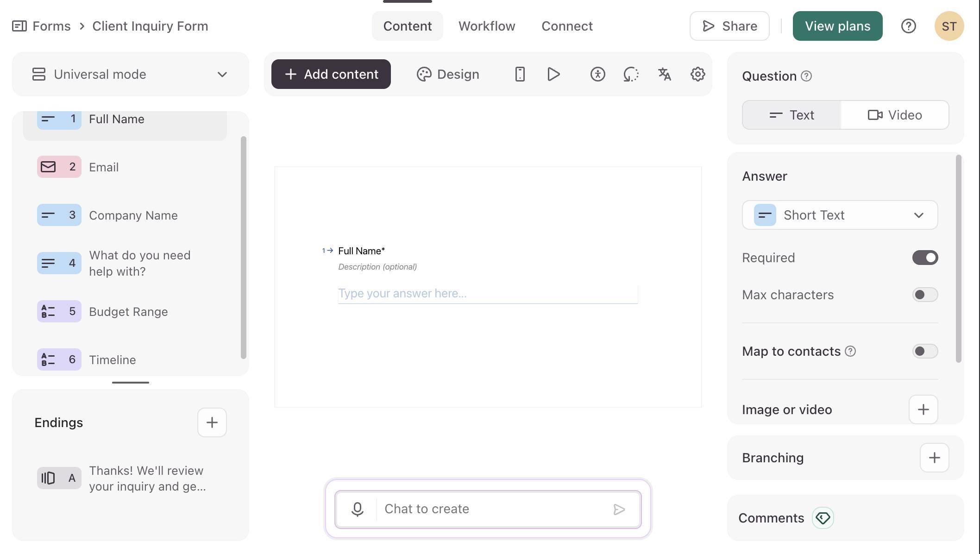This screenshot has height=554, width=980.
Task: Switch to the Workflow tab
Action: [487, 26]
